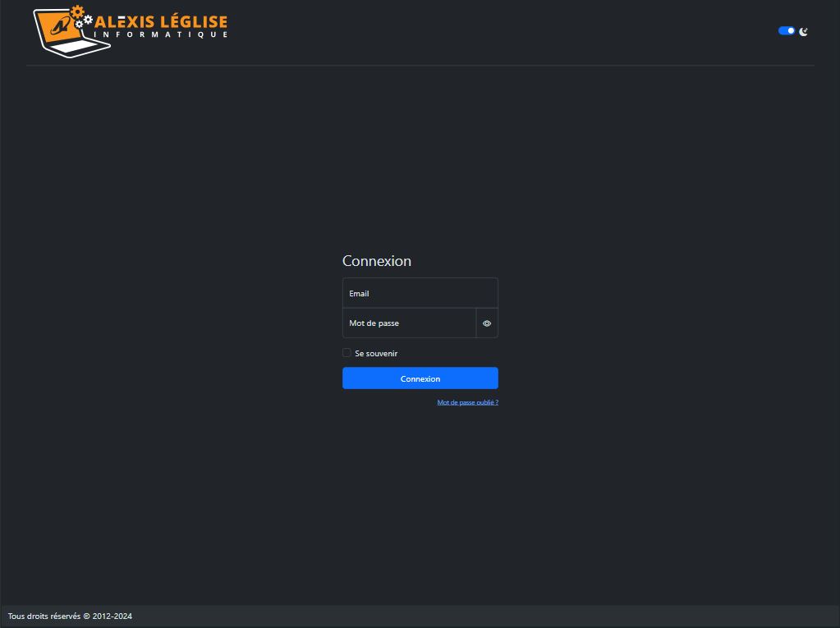Click the Connexion heading above the form
840x628 pixels.
376,261
